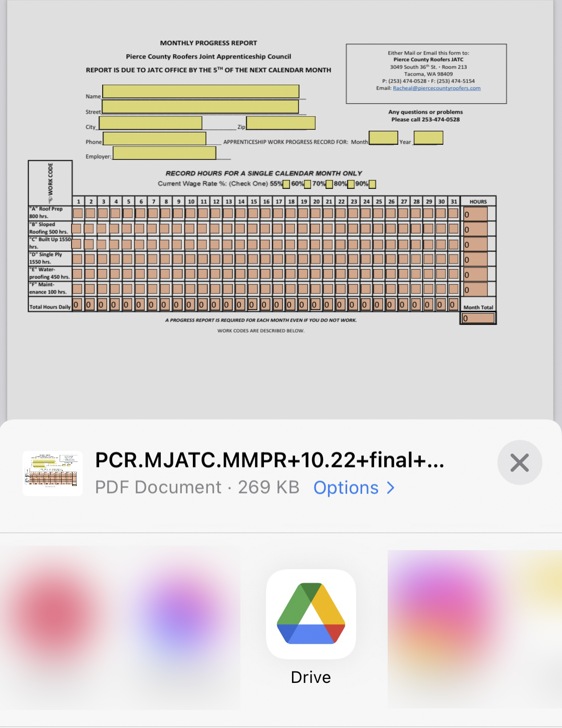562x728 pixels.
Task: Select day 15 cell in "D" Single Ply row
Action: pos(253,259)
